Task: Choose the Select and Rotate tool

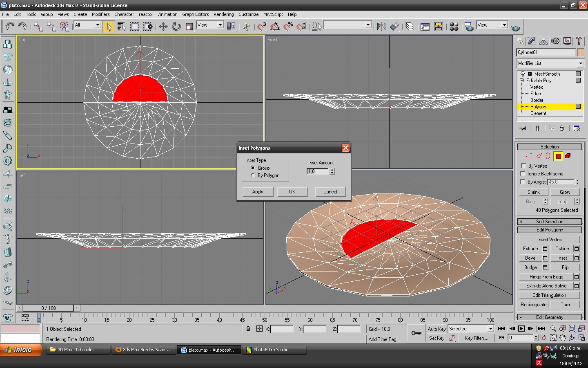Action: pyautogui.click(x=176, y=27)
